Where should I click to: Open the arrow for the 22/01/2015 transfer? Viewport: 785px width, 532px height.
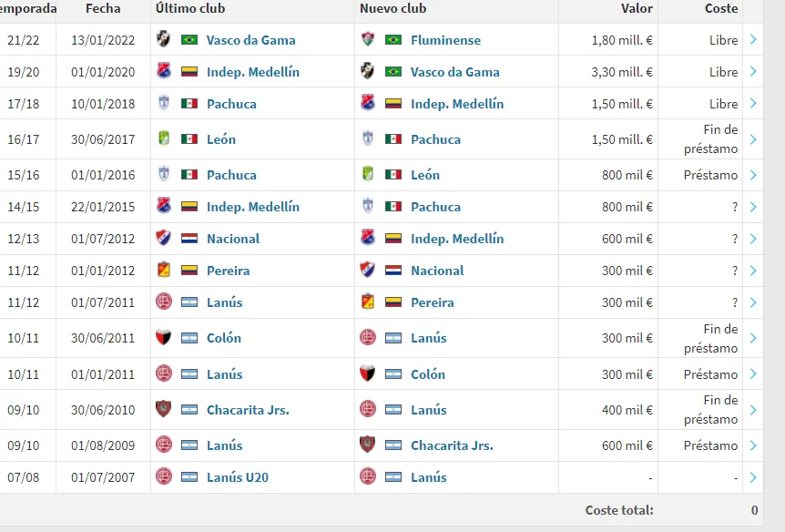[x=753, y=207]
